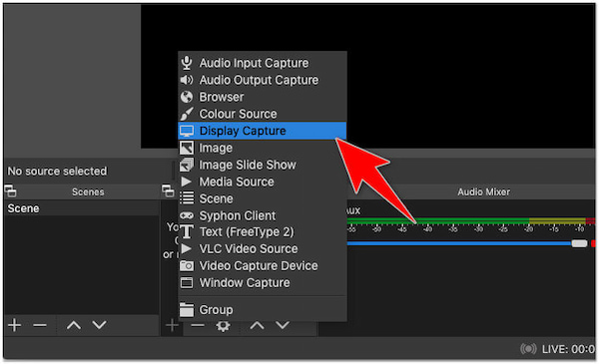Click the blue volume slider track
The width and height of the screenshot is (599, 364).
[x=458, y=243]
